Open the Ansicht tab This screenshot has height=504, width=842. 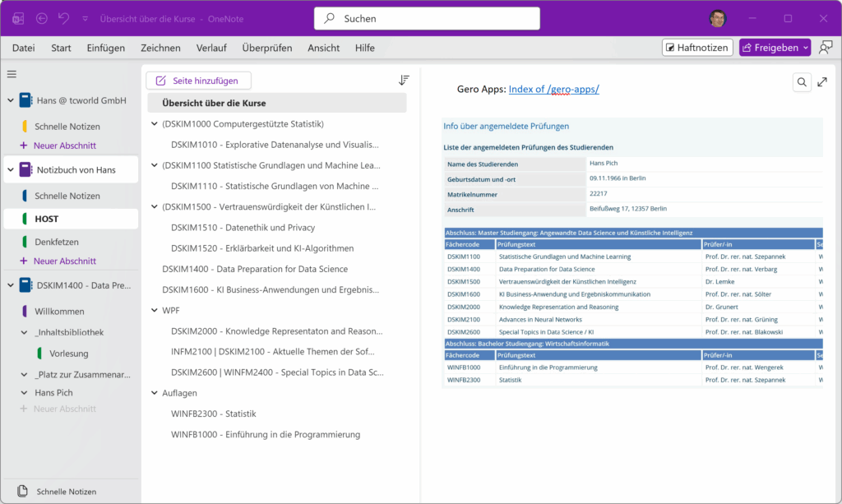(x=323, y=48)
